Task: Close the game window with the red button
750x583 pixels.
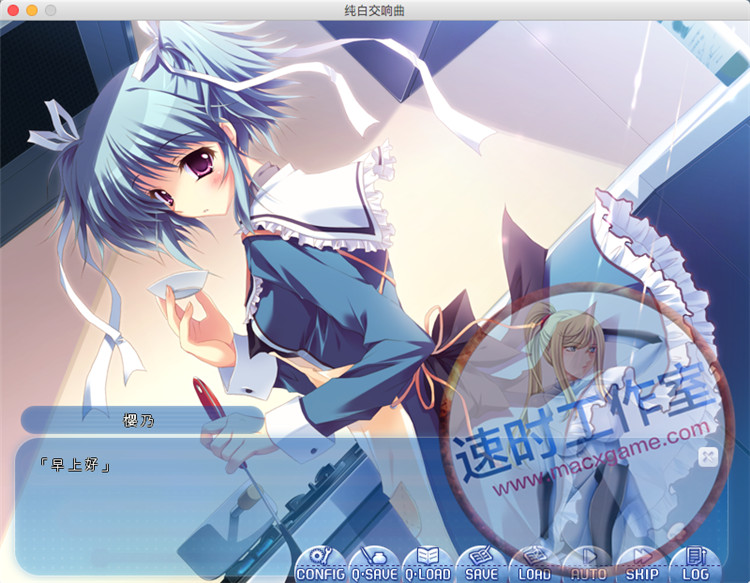Action: point(13,10)
